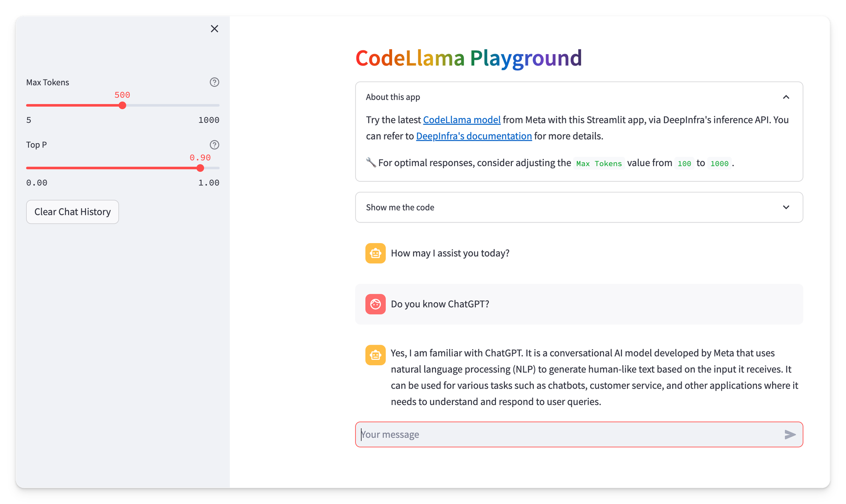Click the Clear Chat History button
The image size is (846, 504).
click(72, 212)
